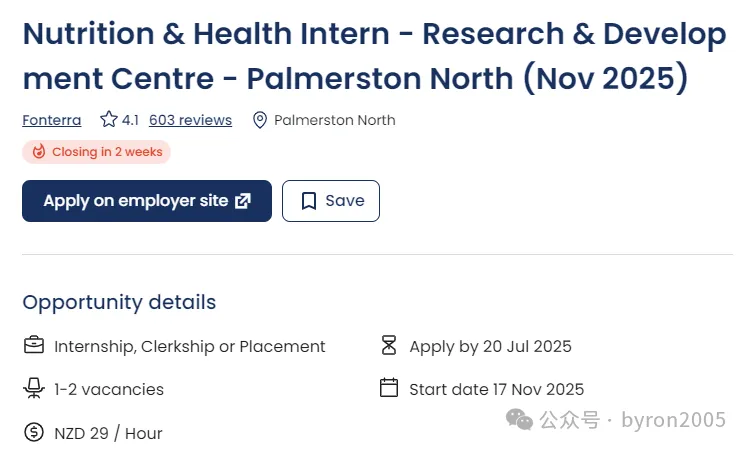Click the WeChat logo in the watermark
750x450 pixels.
[520, 419]
